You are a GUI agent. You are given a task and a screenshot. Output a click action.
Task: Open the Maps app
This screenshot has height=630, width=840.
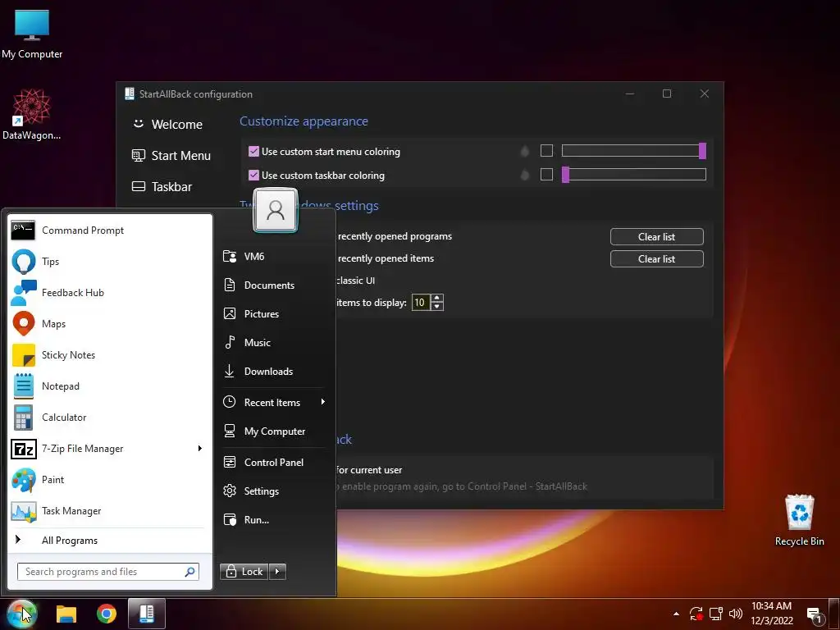pyautogui.click(x=110, y=323)
